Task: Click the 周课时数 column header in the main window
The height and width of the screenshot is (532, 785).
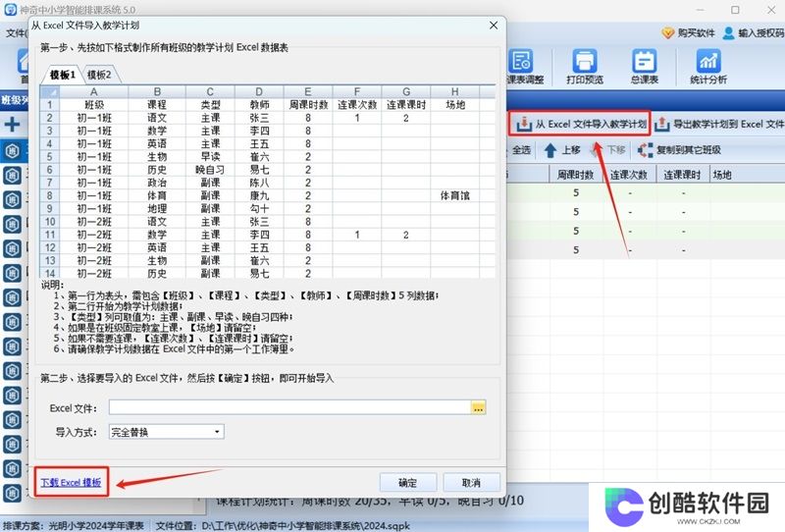Action: pyautogui.click(x=575, y=175)
